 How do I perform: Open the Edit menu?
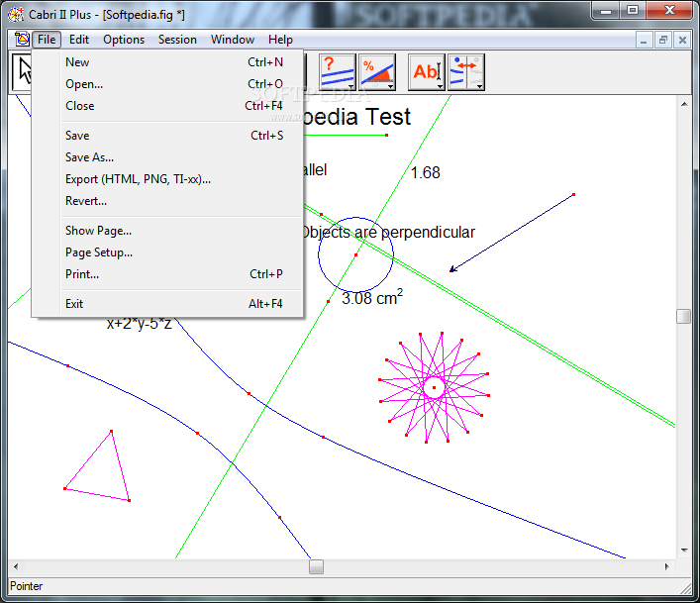(79, 40)
